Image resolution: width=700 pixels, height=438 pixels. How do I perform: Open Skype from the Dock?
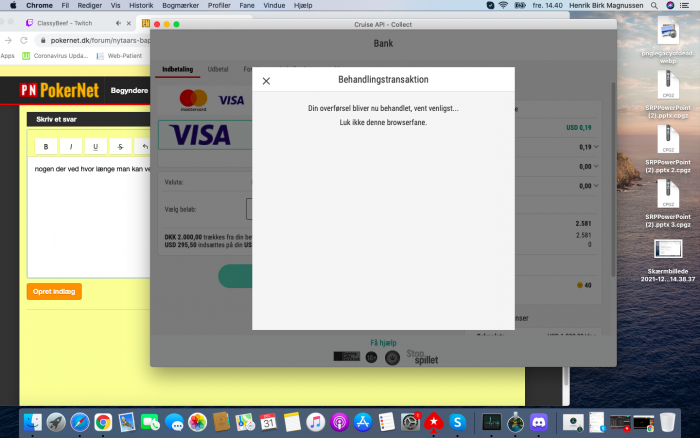coord(457,422)
